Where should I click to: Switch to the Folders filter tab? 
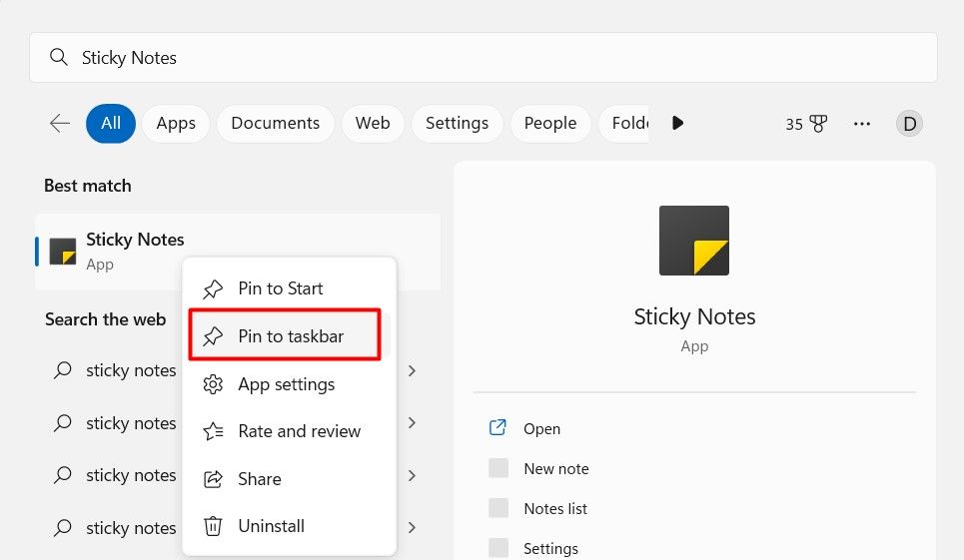624,124
